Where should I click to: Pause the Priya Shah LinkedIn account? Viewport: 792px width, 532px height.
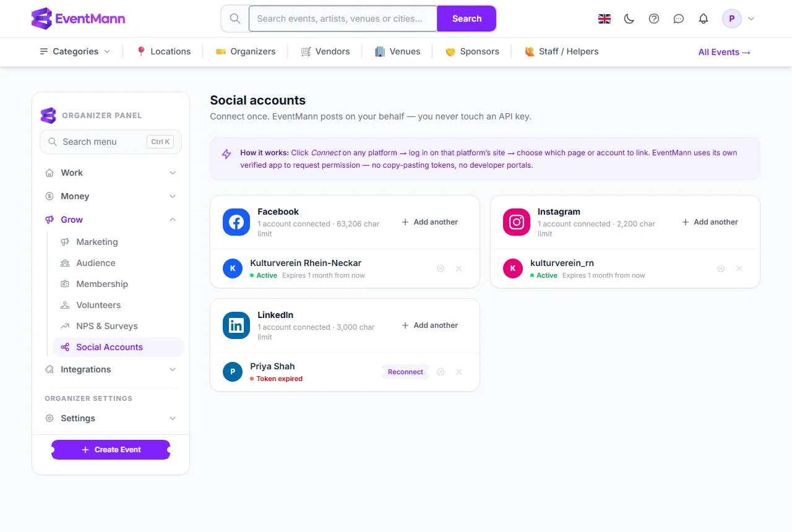pos(441,372)
